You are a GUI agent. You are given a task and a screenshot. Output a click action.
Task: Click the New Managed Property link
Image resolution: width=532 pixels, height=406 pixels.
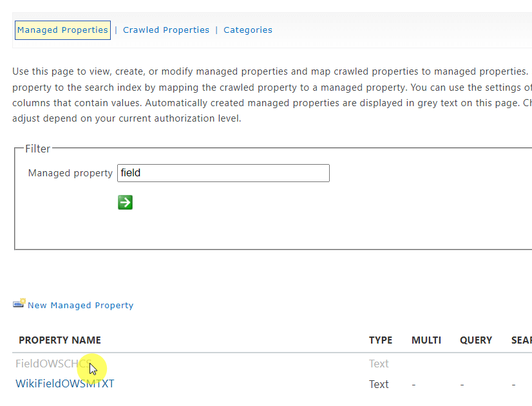(81, 306)
